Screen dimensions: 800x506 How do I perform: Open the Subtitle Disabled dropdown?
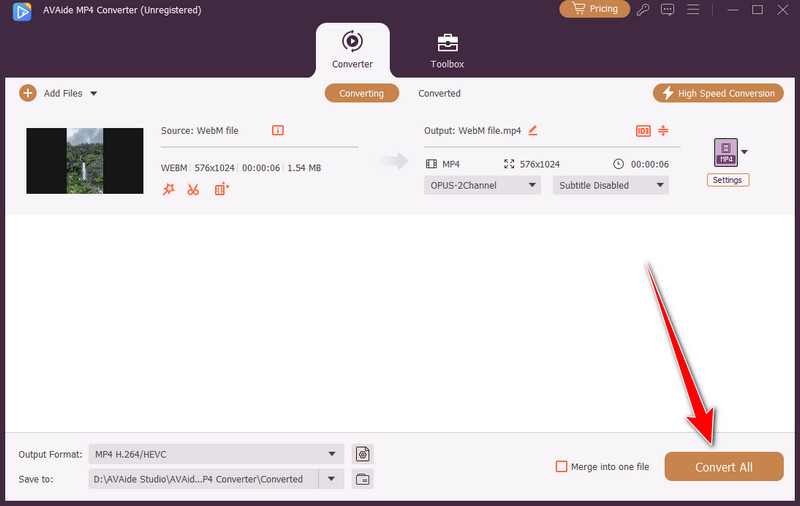pyautogui.click(x=610, y=185)
